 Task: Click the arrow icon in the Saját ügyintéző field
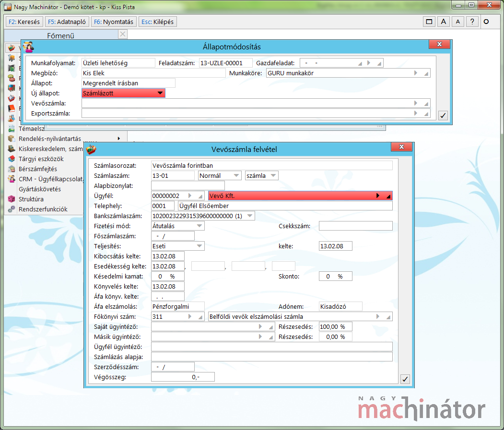pos(260,326)
